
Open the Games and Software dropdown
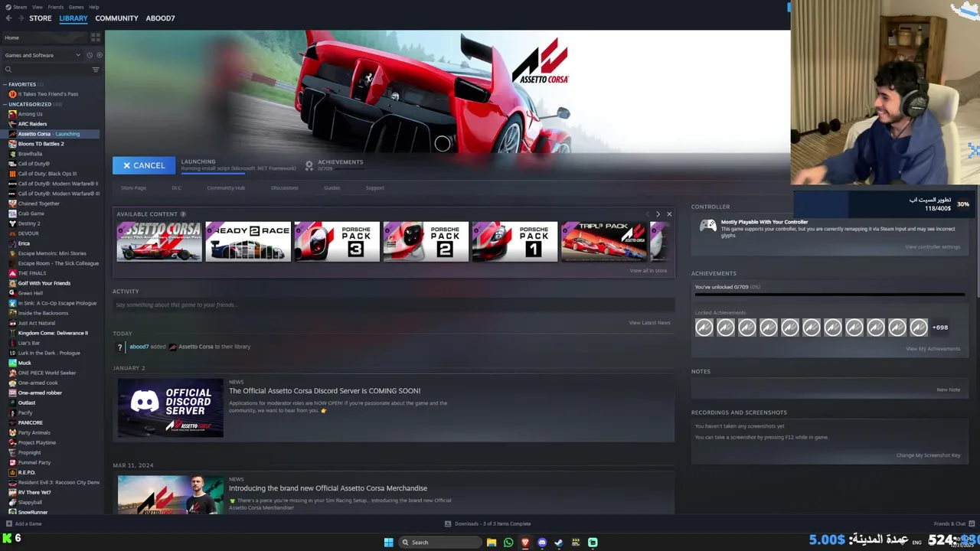pos(42,55)
